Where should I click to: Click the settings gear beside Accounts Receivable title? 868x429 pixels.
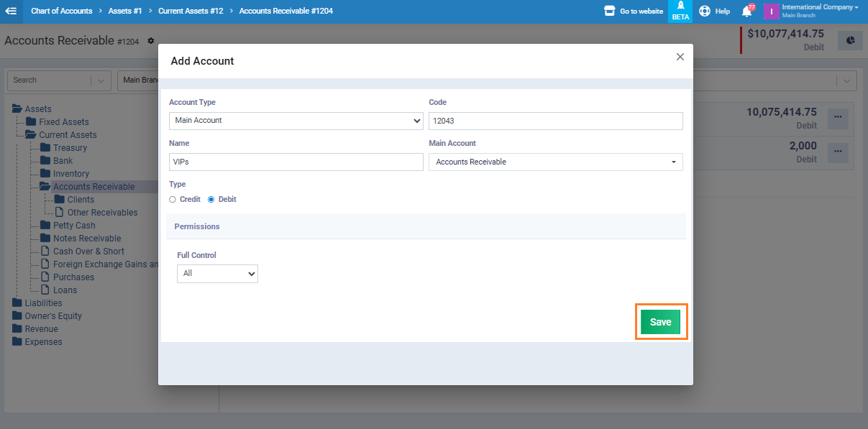(151, 41)
